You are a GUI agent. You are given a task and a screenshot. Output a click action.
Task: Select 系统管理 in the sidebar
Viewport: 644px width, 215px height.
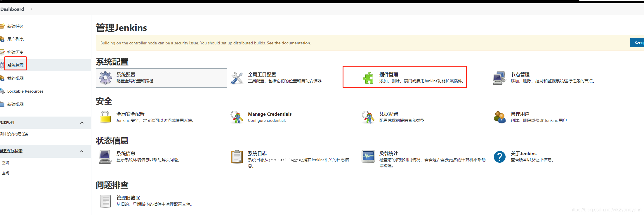[15, 65]
